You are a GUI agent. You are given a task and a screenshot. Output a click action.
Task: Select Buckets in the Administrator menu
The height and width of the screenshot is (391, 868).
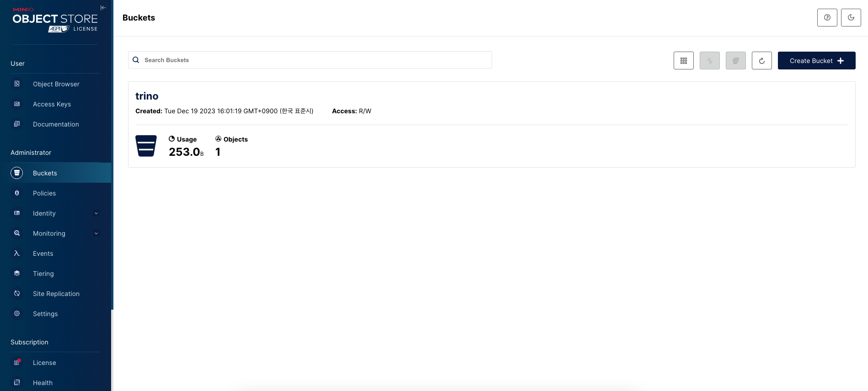point(55,173)
